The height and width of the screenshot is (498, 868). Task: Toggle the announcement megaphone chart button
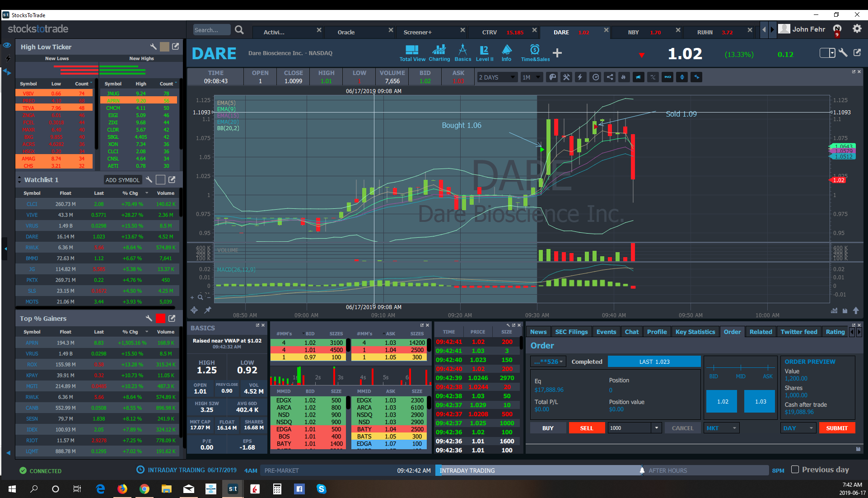click(639, 77)
